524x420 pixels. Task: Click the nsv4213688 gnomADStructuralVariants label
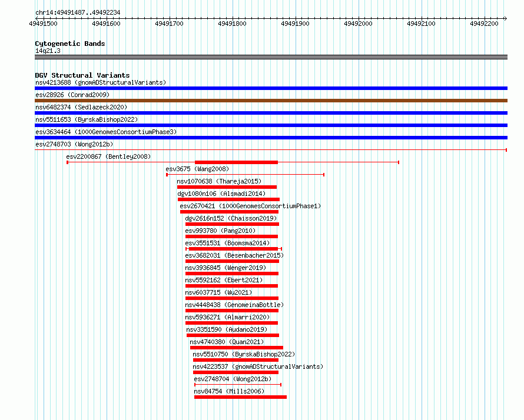tap(101, 82)
